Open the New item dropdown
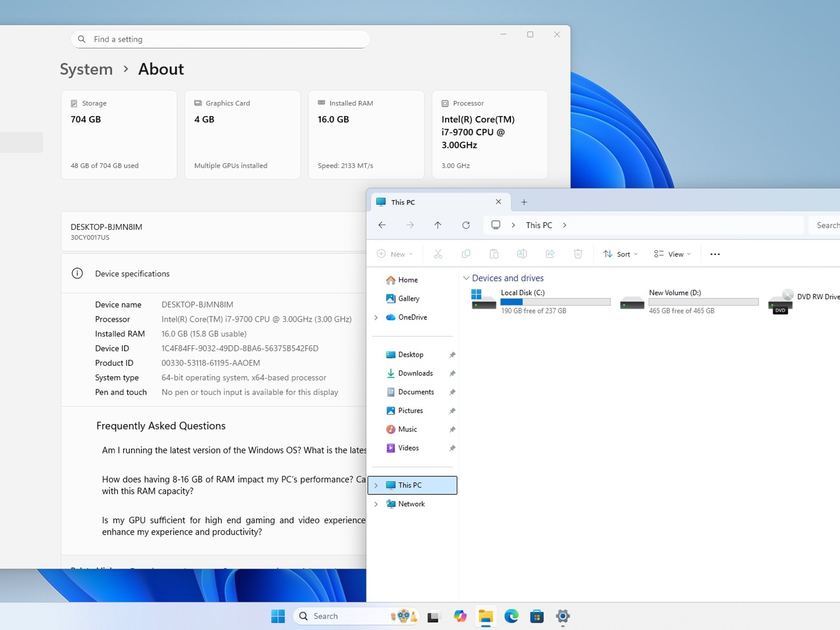This screenshot has width=840, height=630. [x=395, y=254]
